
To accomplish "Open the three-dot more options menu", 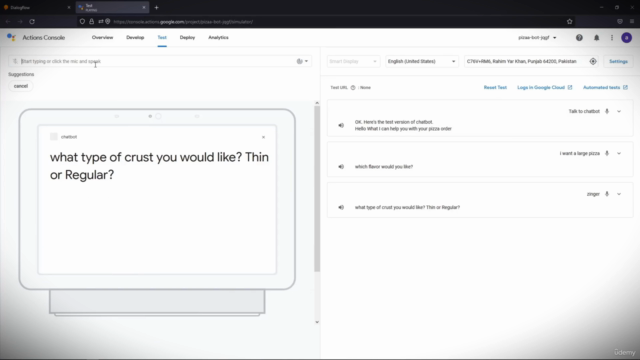I will click(x=612, y=38).
